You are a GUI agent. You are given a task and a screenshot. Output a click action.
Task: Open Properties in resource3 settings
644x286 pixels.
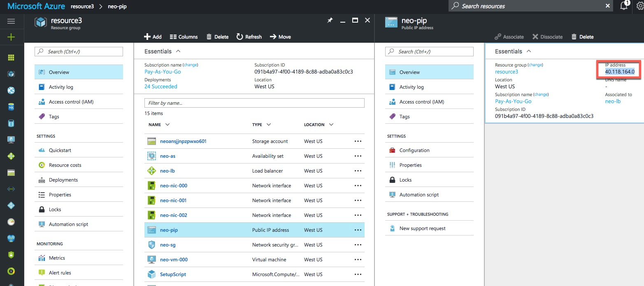point(79,194)
